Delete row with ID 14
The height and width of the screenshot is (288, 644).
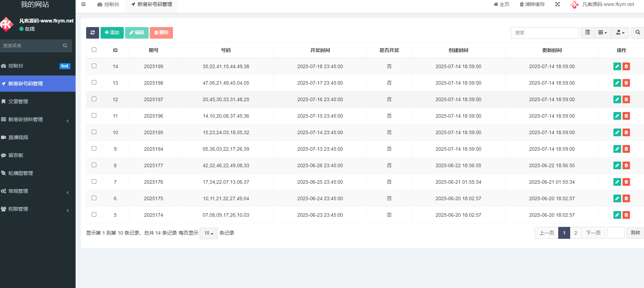(626, 66)
